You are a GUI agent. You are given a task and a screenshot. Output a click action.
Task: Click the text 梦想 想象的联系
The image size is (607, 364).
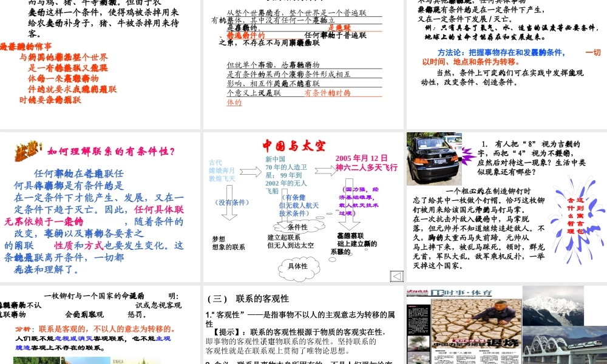[x=228, y=243]
